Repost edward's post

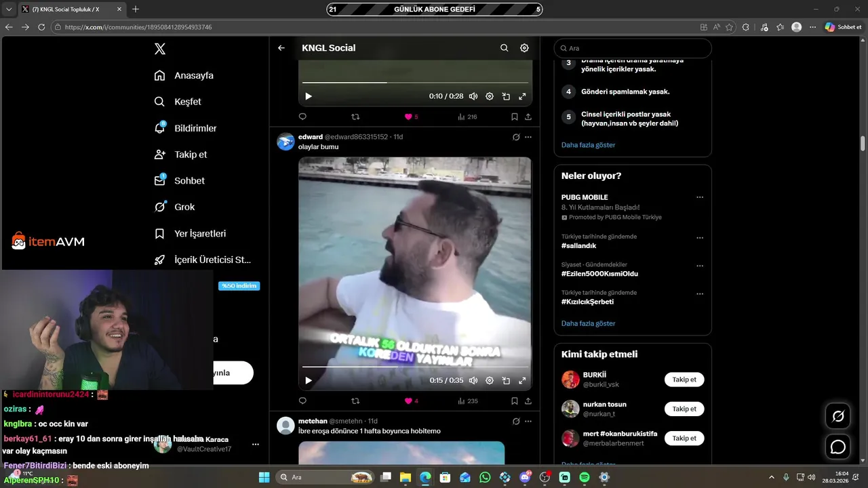click(x=355, y=401)
